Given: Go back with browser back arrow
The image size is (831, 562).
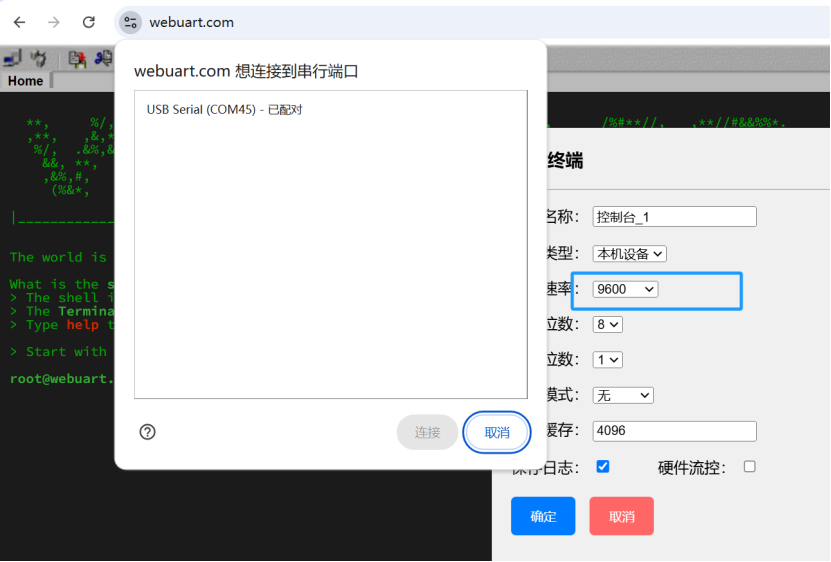Looking at the screenshot, I should click(20, 22).
